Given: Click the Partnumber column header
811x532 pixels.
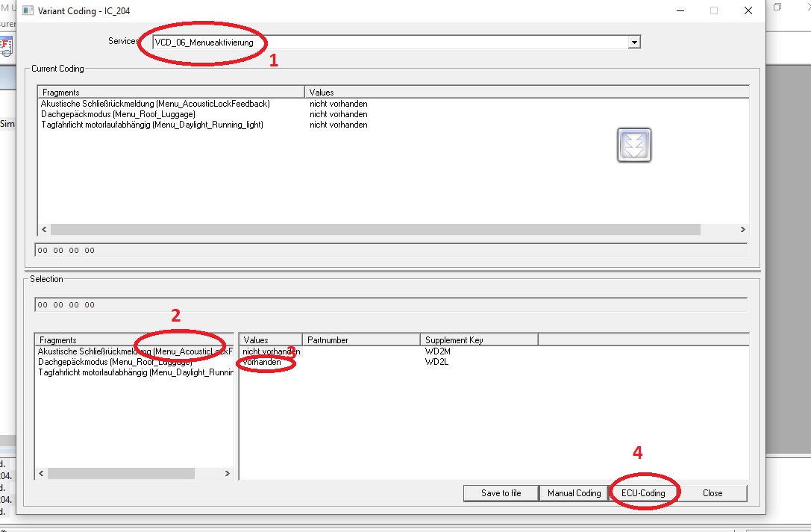Looking at the screenshot, I should 361,340.
